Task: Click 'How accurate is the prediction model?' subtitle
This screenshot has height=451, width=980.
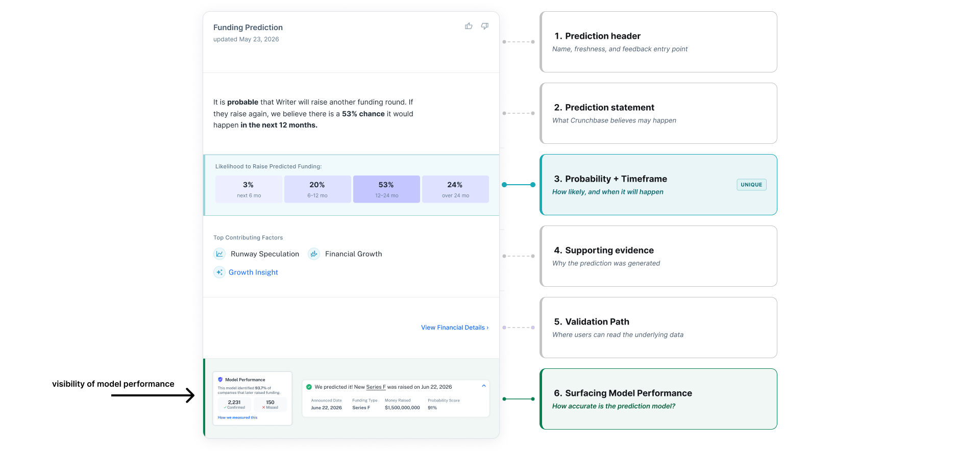Action: [x=614, y=406]
